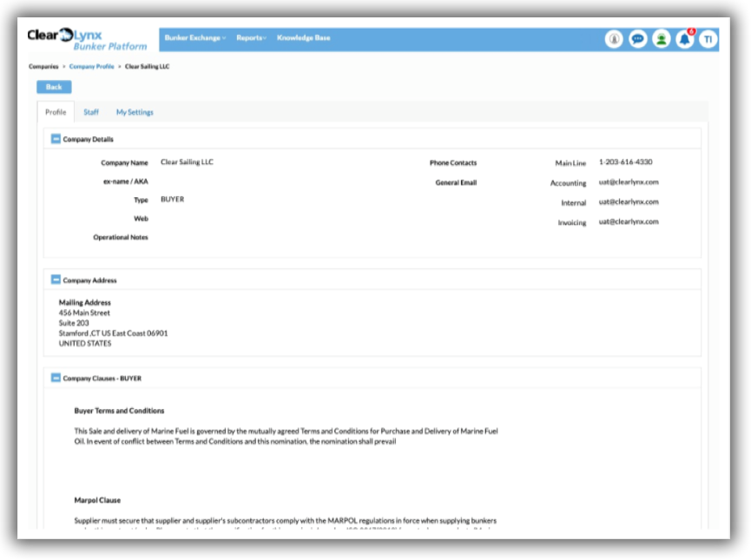Click the Phone Contacts label
751x560 pixels.
tap(453, 163)
